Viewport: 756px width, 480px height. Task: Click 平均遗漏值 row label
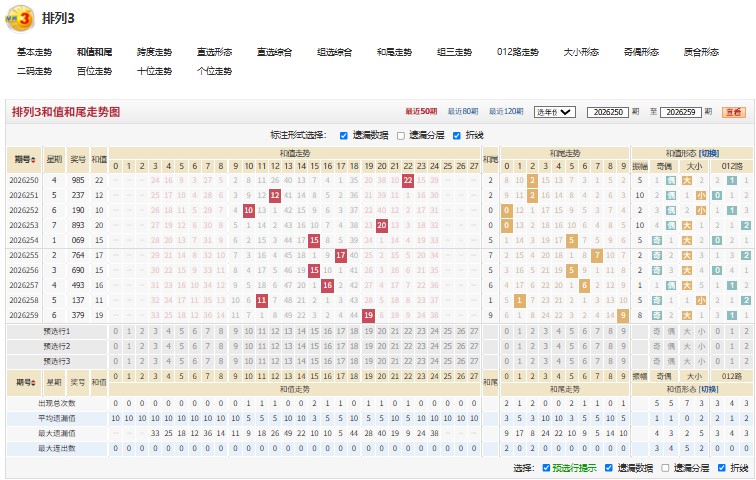[57, 418]
